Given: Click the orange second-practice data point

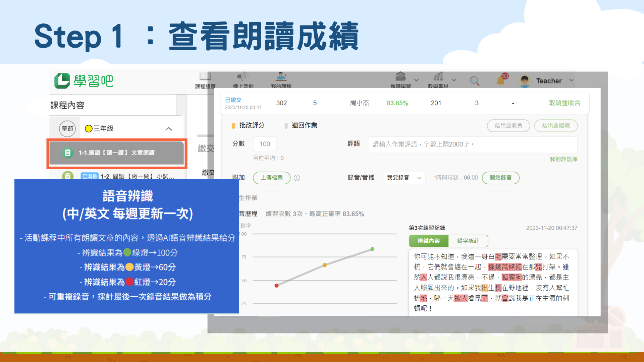Looking at the screenshot, I should coord(324,265).
